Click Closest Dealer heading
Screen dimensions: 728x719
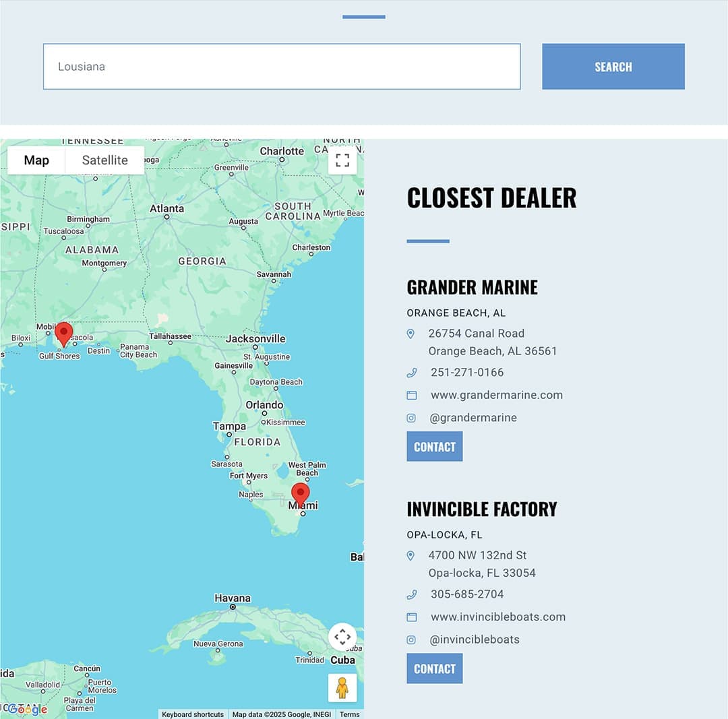491,197
